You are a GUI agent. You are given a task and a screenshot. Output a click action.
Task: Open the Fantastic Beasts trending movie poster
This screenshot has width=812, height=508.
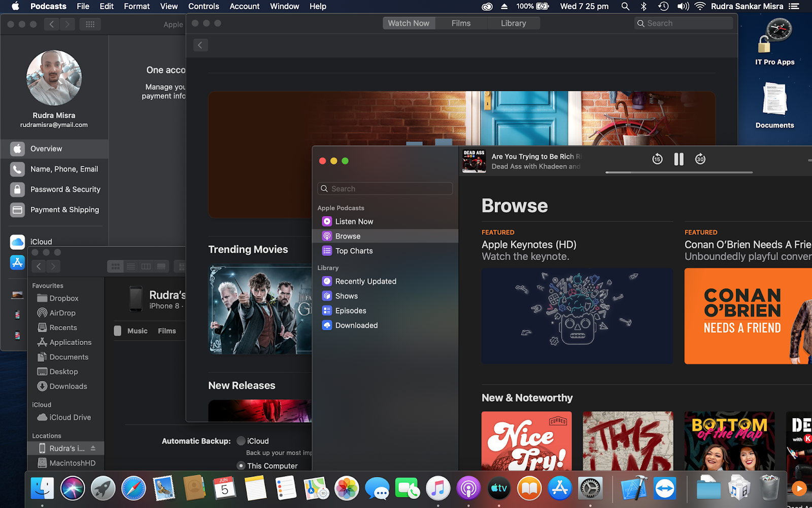click(x=260, y=309)
